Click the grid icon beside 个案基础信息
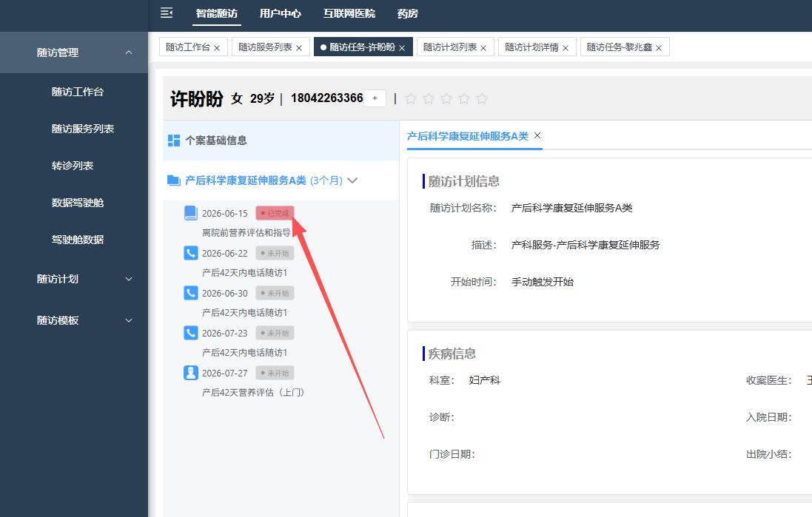 point(174,141)
